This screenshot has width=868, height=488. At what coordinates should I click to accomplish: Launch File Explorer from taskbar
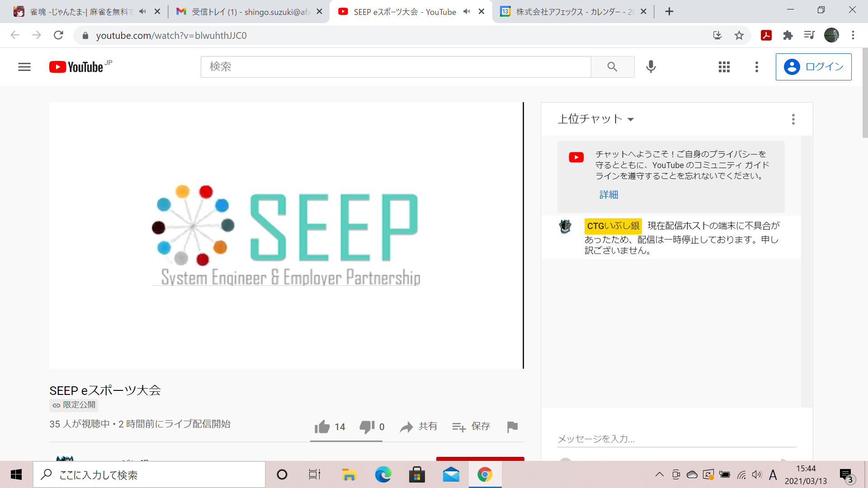[x=349, y=475]
